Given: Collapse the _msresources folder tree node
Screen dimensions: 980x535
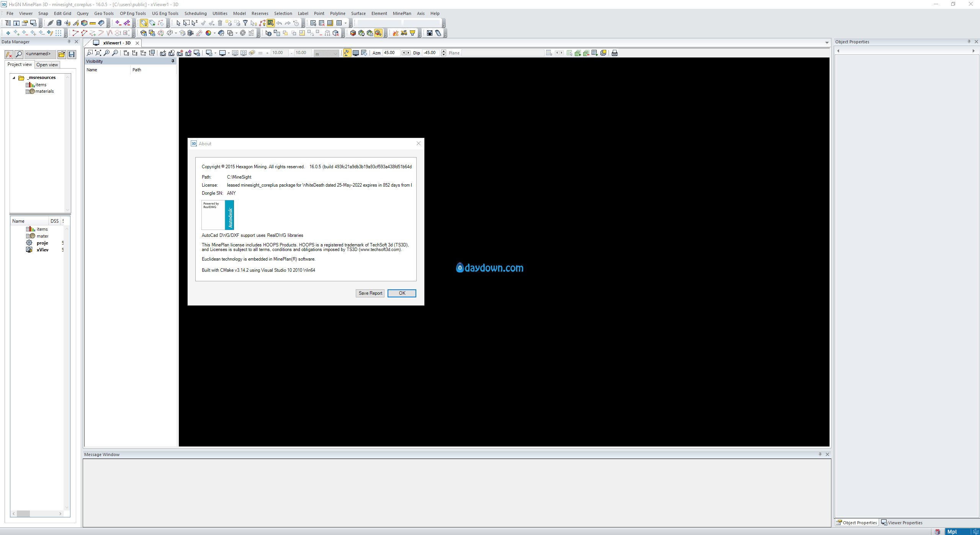Looking at the screenshot, I should pos(14,78).
